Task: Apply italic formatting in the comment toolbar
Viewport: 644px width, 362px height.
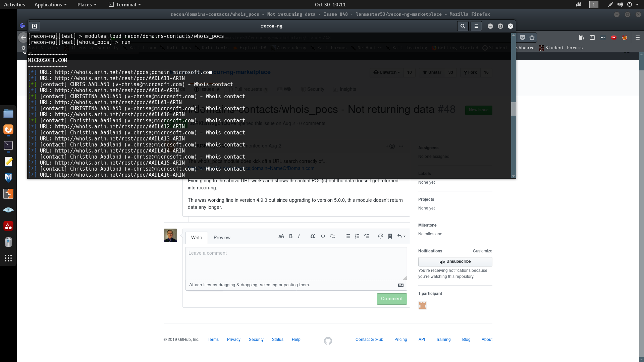Action: click(299, 236)
